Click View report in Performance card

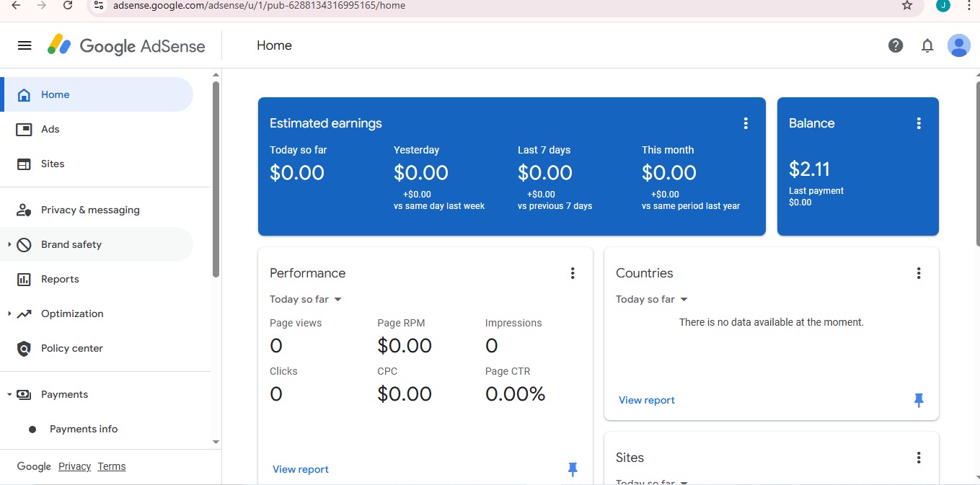click(x=301, y=469)
